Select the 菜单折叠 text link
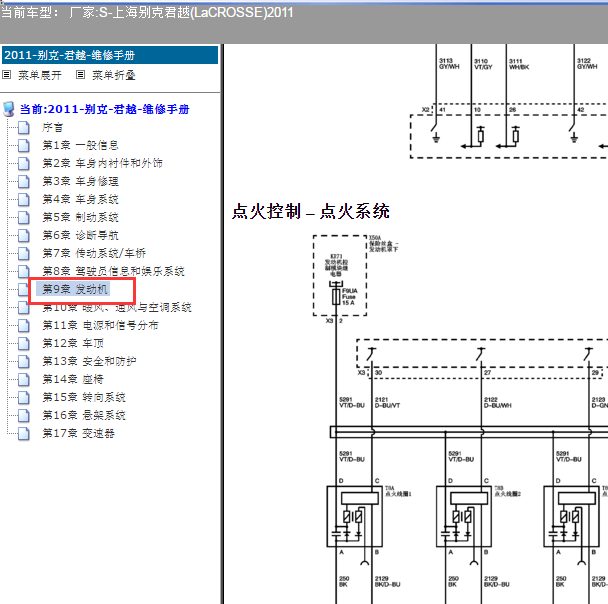 tap(113, 75)
